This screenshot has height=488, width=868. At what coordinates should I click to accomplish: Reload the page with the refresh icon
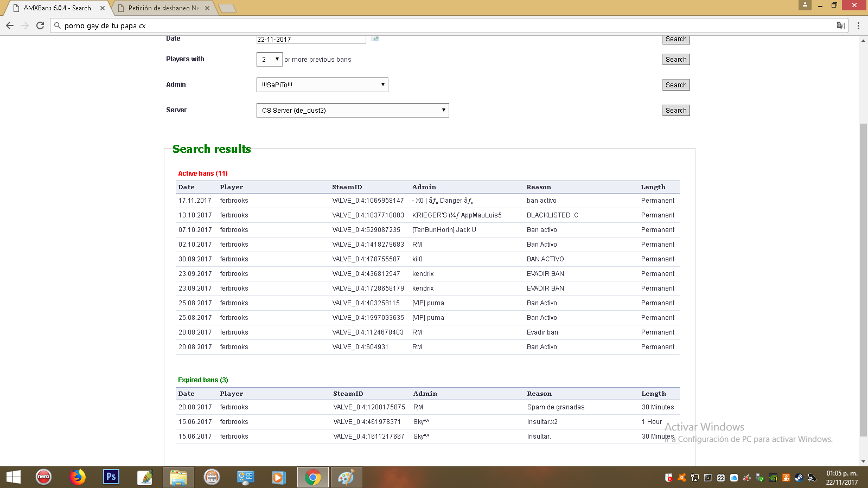[40, 25]
